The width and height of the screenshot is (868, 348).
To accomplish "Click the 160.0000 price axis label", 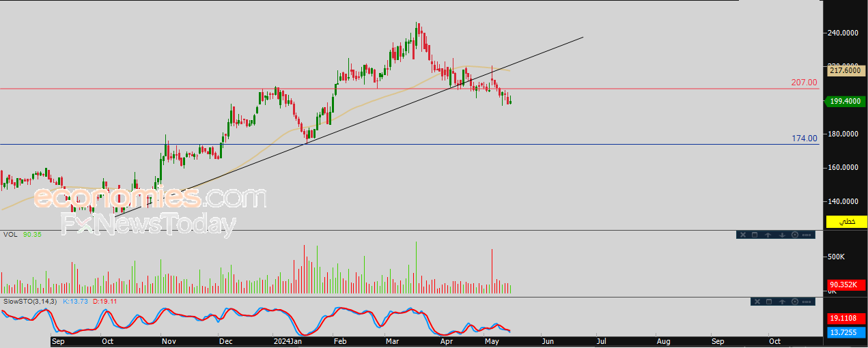I will tap(842, 167).
